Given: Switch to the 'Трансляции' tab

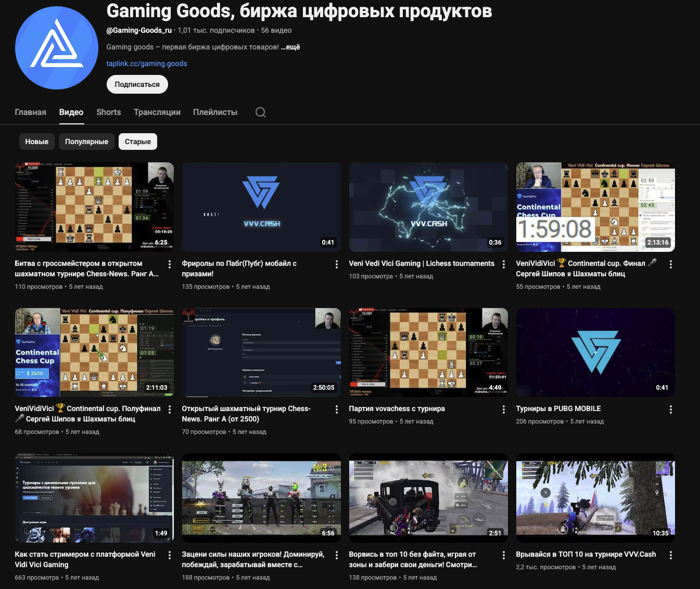Looking at the screenshot, I should [157, 112].
